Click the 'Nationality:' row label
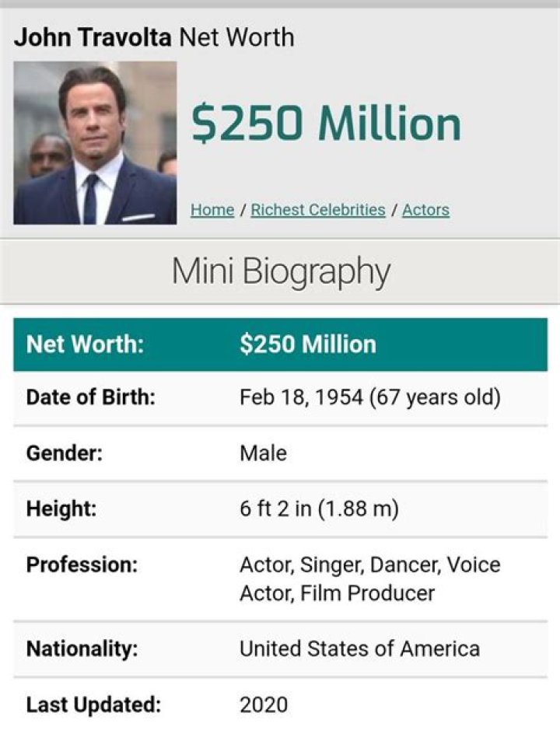Screen dimensions: 560x748 (82, 648)
